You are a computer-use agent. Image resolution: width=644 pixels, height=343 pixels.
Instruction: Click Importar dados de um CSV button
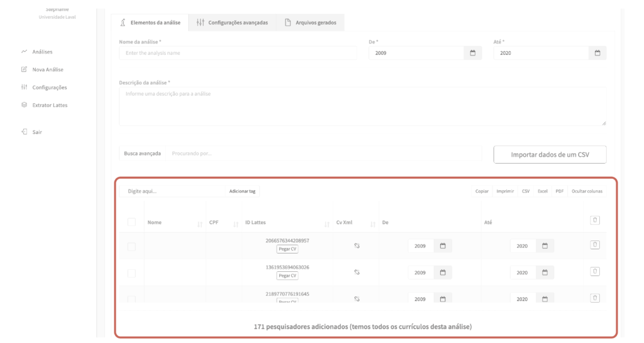coord(550,154)
